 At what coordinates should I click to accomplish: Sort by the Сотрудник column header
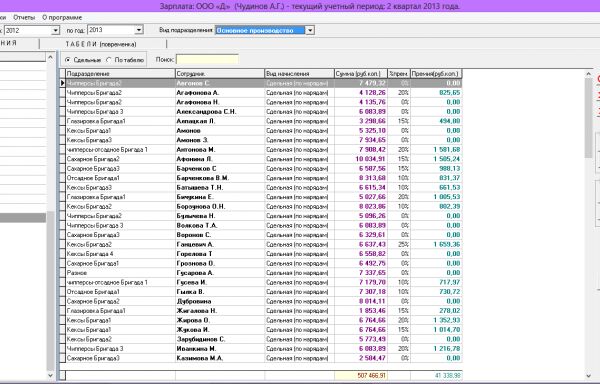coord(220,74)
